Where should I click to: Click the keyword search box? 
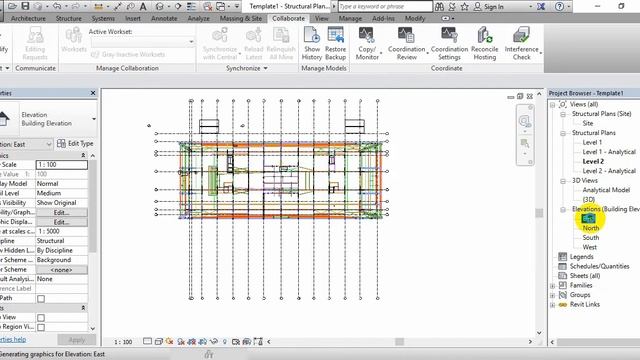(x=384, y=7)
